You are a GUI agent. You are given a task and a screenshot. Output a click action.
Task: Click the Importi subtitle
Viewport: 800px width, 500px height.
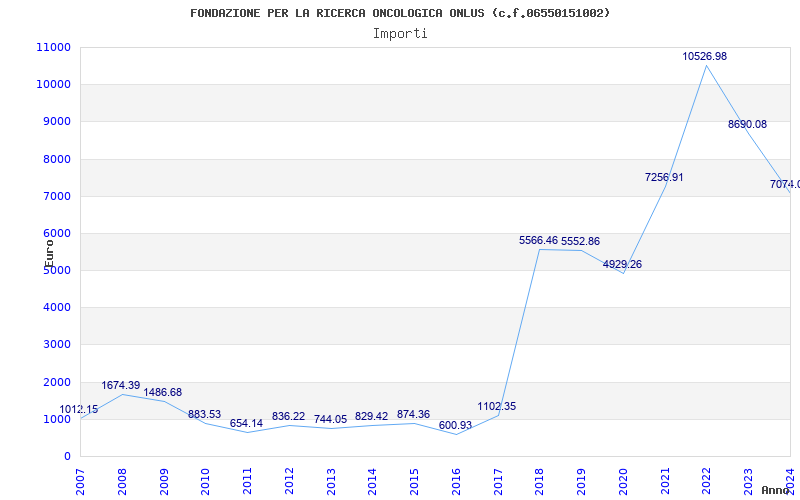400,34
